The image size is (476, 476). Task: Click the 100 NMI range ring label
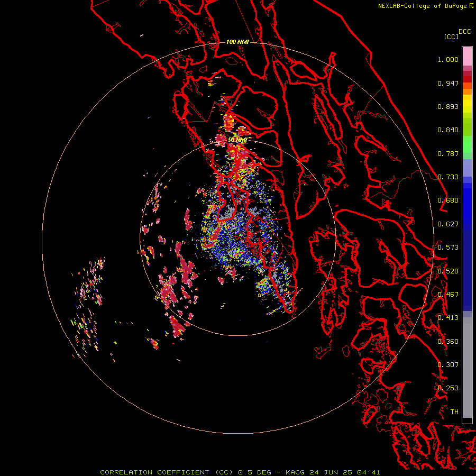(237, 42)
